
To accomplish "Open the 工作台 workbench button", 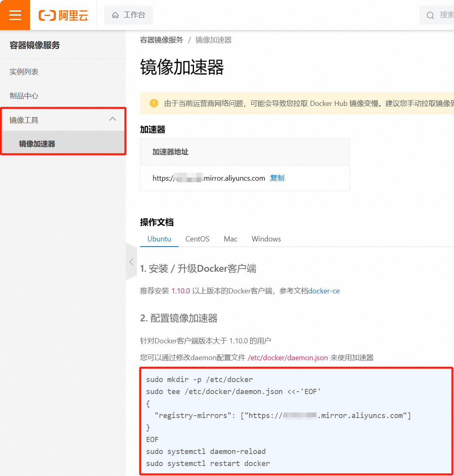I will coord(129,15).
